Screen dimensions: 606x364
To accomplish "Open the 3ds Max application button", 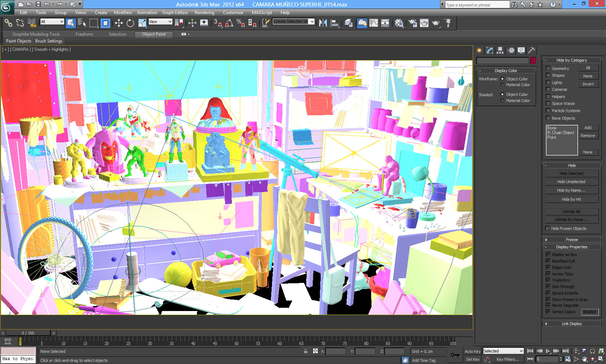I will click(x=6, y=7).
